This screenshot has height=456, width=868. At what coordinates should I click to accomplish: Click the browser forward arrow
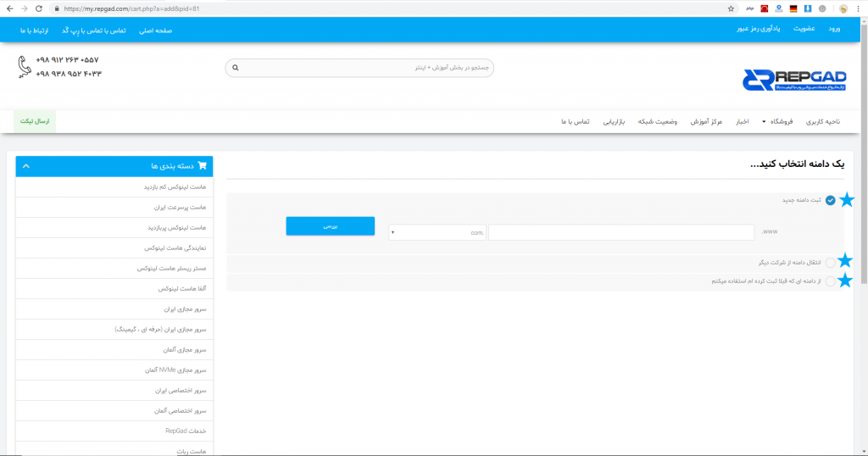[x=25, y=8]
